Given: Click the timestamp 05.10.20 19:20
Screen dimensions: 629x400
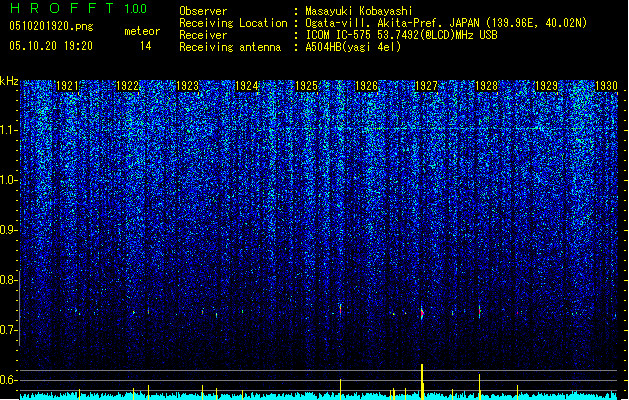Looking at the screenshot, I should click(51, 46).
